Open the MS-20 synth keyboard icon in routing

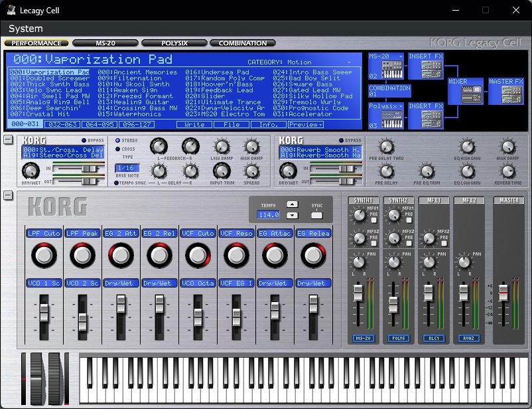click(x=392, y=70)
